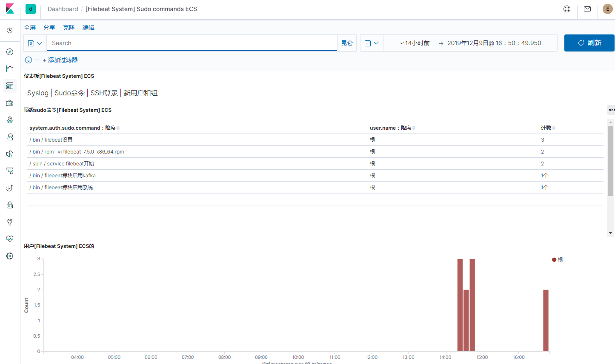
Task: Open the calendar quick time picker
Action: tap(372, 43)
